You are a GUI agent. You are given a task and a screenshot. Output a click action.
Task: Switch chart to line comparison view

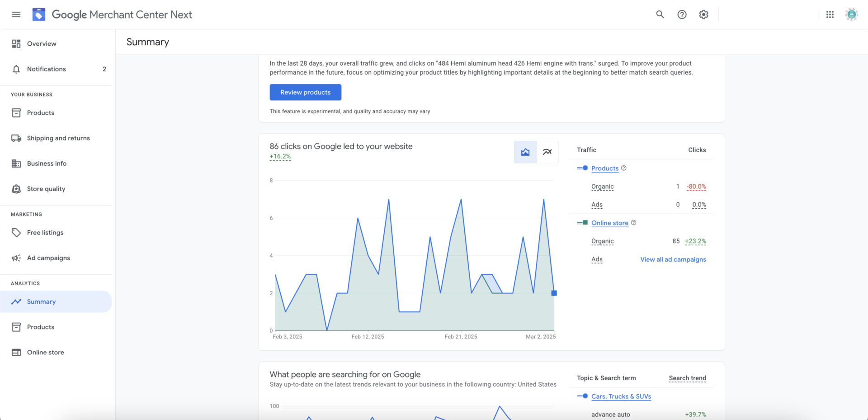pyautogui.click(x=547, y=152)
